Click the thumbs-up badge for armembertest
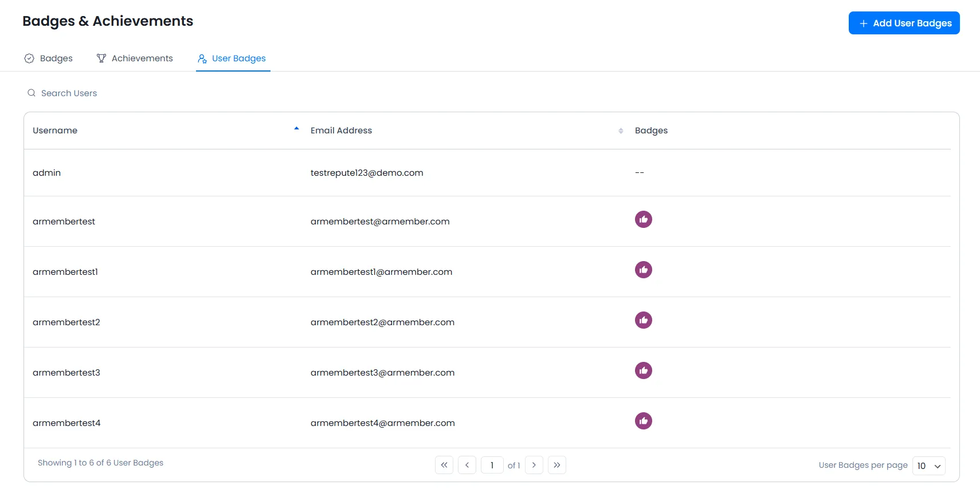Screen dimensions: 980x493 pyautogui.click(x=643, y=219)
